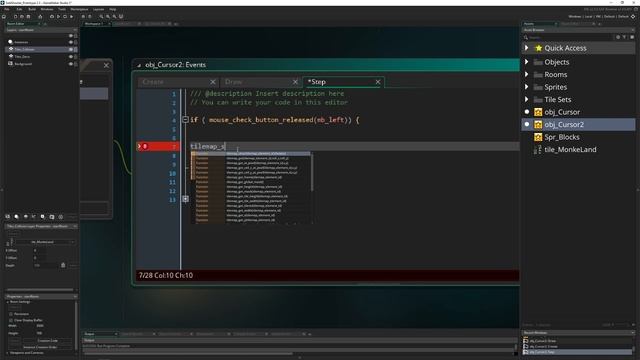This screenshot has height=360, width=640.
Task: Expand the Objects folder
Action: [527, 62]
